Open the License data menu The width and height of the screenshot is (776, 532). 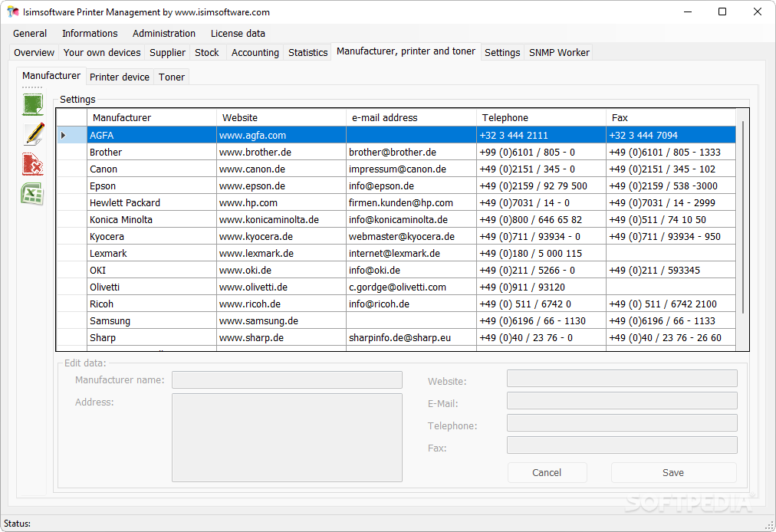pos(238,33)
